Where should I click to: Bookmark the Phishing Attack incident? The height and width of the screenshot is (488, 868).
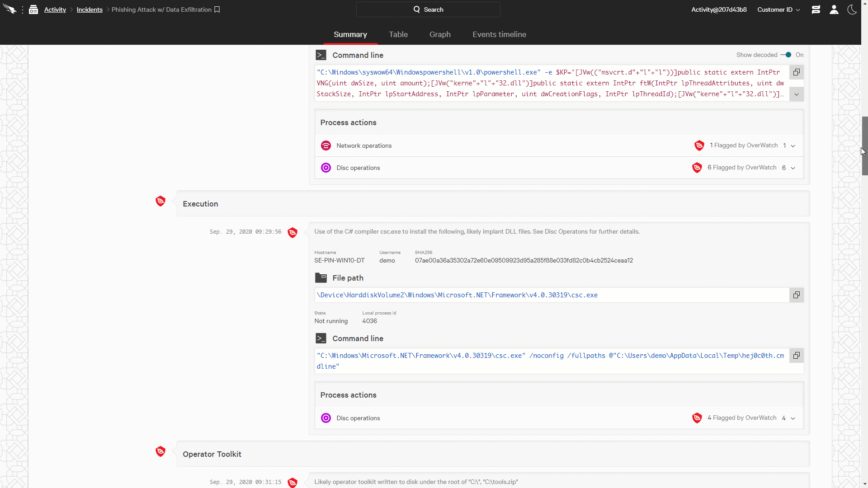coord(217,9)
